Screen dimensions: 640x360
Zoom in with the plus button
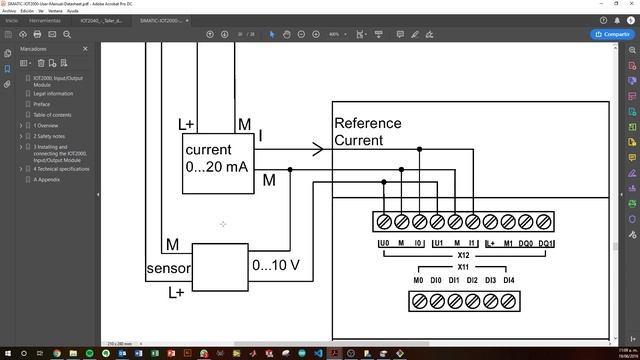(x=316, y=35)
